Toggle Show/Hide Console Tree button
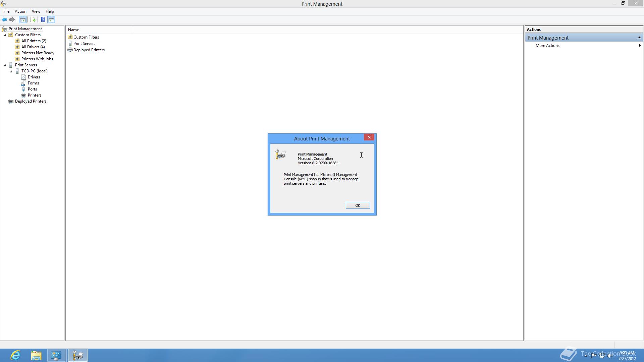The height and width of the screenshot is (362, 644). [23, 20]
